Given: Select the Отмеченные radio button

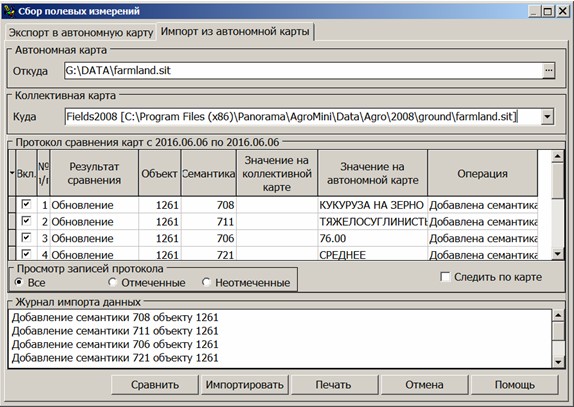Looking at the screenshot, I should tap(112, 282).
